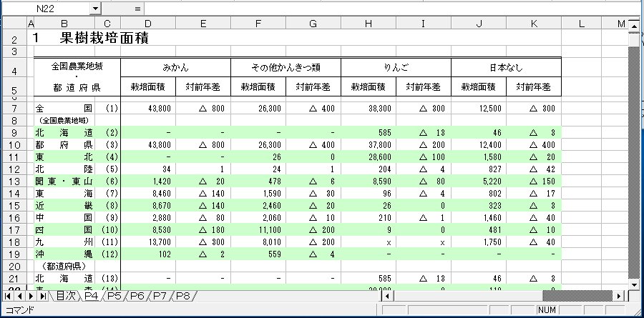Image resolution: width=644 pixels, height=318 pixels.
Task: Click the formula bar equals sign button
Action: [137, 9]
